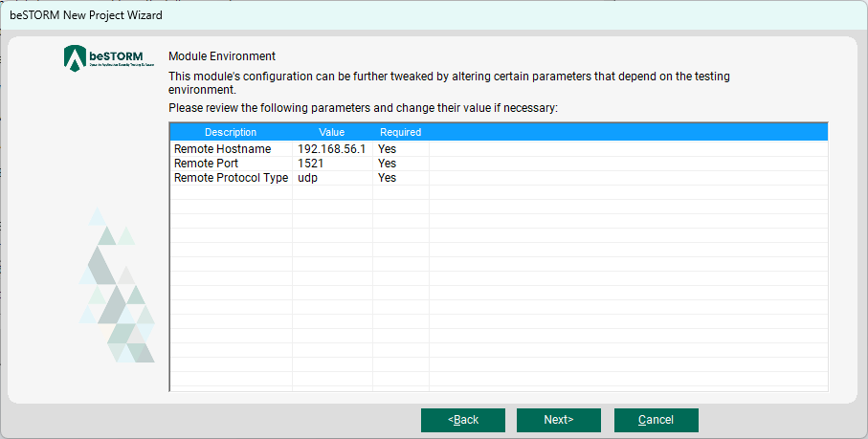
Task: Click the beSTORM logo
Action: [103, 59]
